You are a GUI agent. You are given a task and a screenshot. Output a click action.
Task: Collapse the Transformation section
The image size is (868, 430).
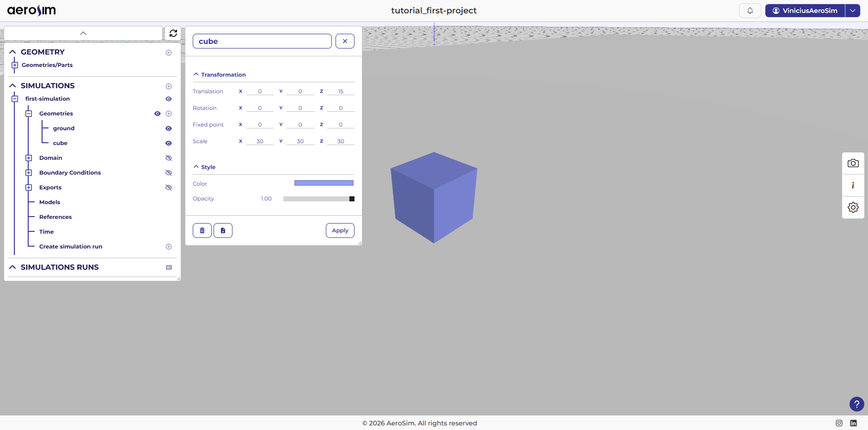click(x=196, y=74)
